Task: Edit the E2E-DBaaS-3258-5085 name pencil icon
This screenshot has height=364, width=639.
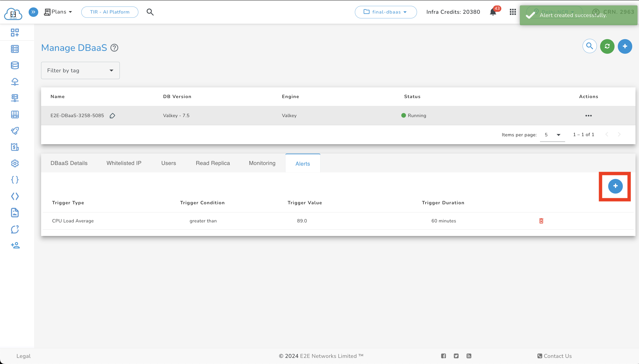Action: (x=112, y=116)
